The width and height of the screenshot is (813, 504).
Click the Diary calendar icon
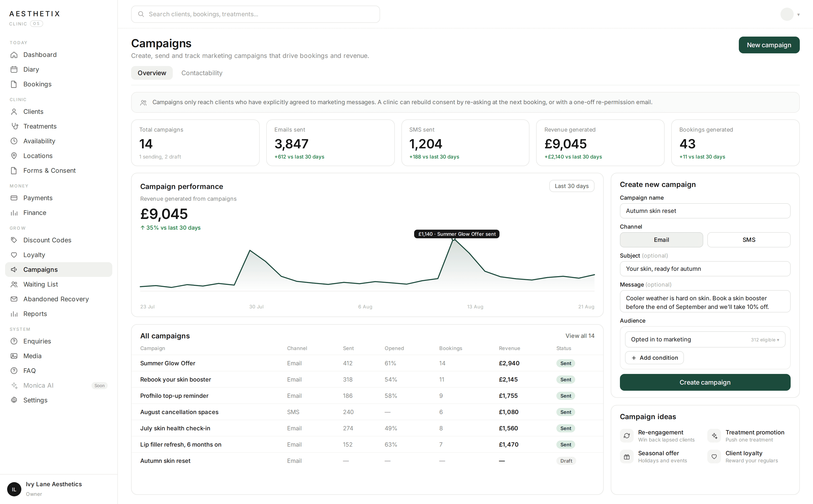14,69
